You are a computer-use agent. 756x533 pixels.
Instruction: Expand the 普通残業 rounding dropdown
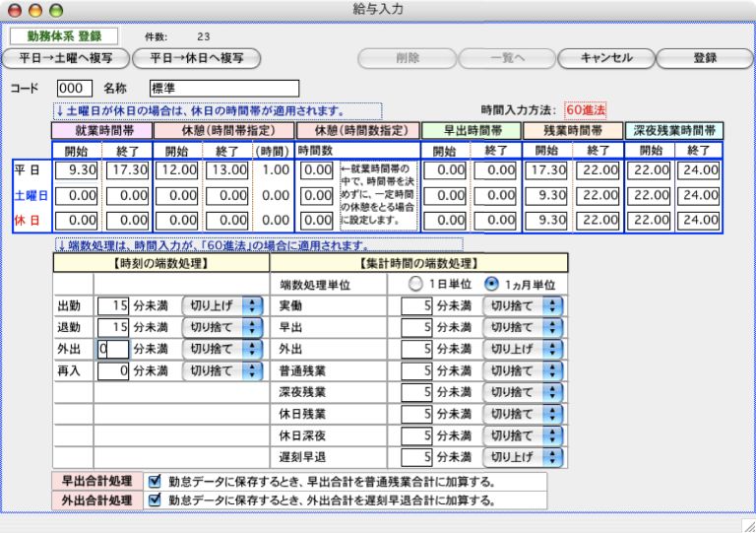coord(522,370)
